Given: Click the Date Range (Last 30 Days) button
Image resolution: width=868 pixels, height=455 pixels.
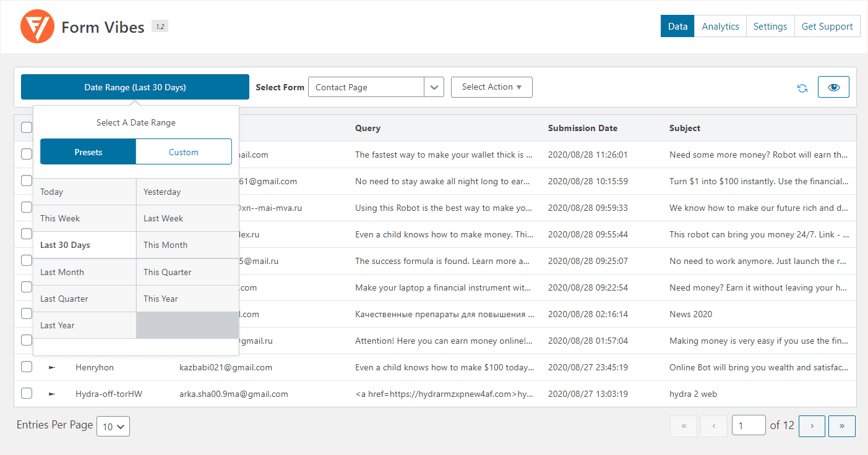Looking at the screenshot, I should pos(135,87).
